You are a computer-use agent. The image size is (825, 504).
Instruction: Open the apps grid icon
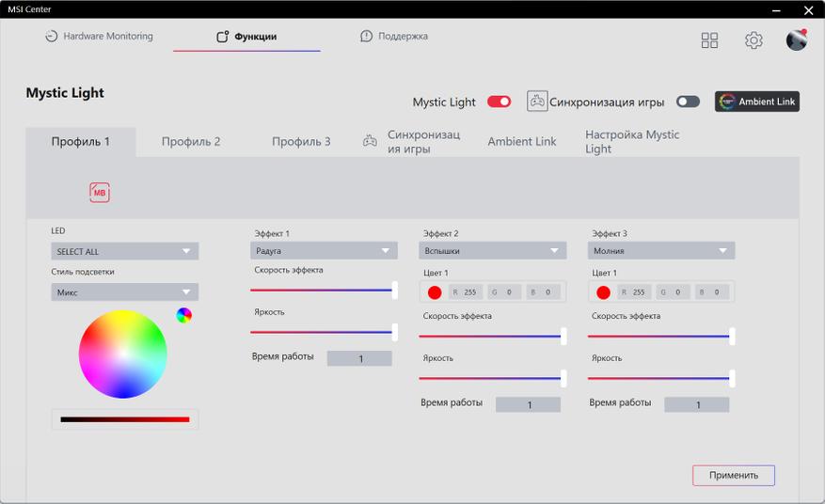pyautogui.click(x=709, y=40)
